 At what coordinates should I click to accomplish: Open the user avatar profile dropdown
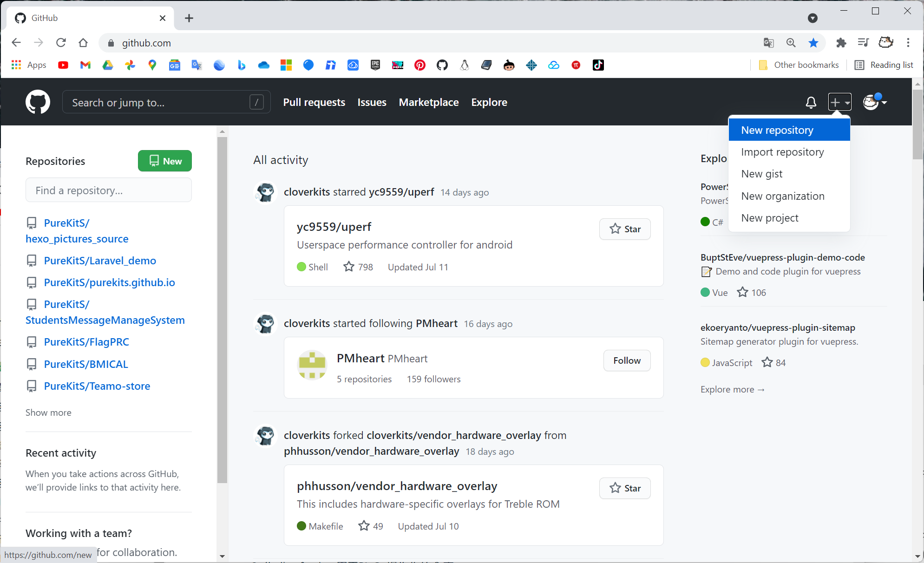tap(874, 102)
